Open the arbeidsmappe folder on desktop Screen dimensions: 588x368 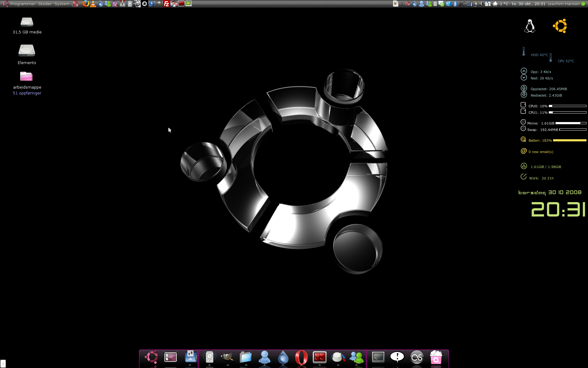pos(27,83)
